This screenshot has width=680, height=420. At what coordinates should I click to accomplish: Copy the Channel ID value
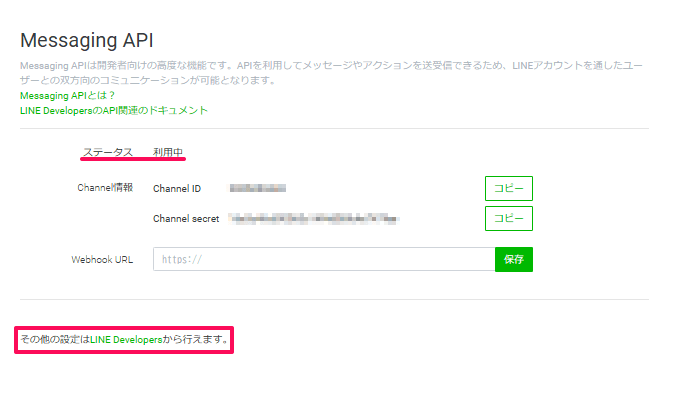[x=509, y=188]
